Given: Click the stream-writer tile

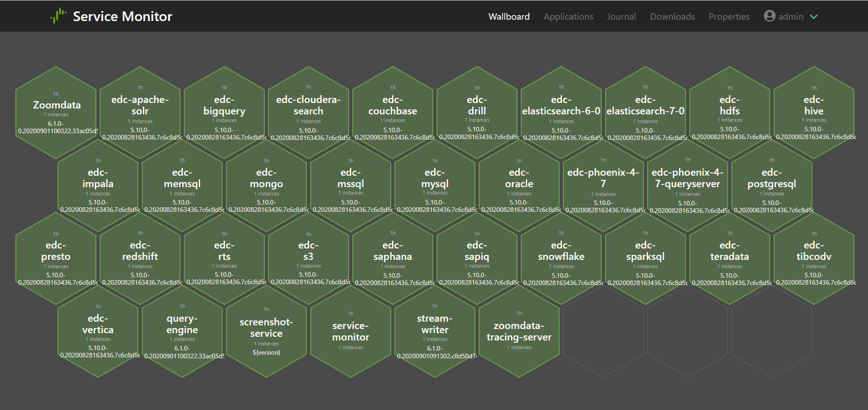Looking at the screenshot, I should tap(435, 331).
